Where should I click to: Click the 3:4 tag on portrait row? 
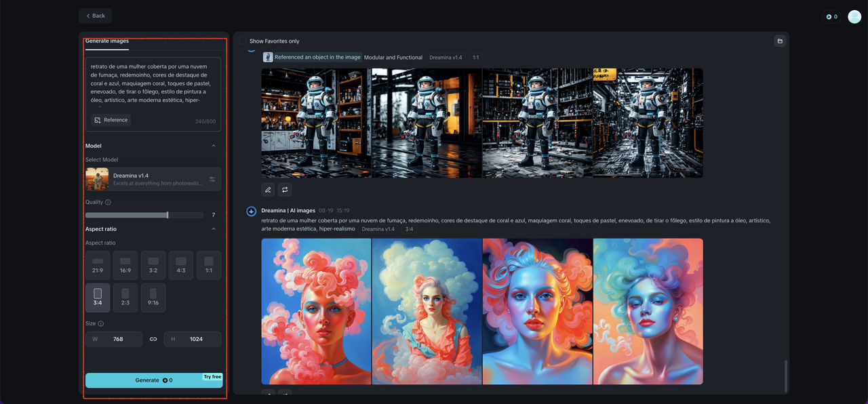[x=409, y=229]
